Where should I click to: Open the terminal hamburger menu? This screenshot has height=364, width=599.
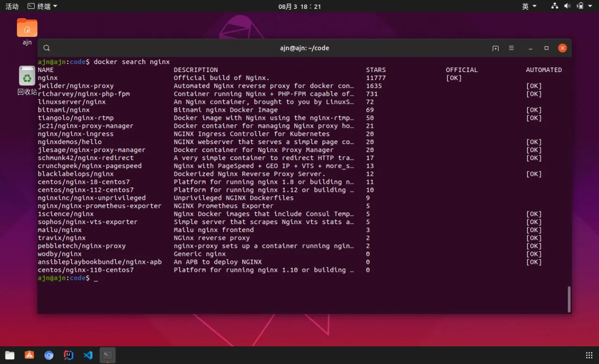511,48
